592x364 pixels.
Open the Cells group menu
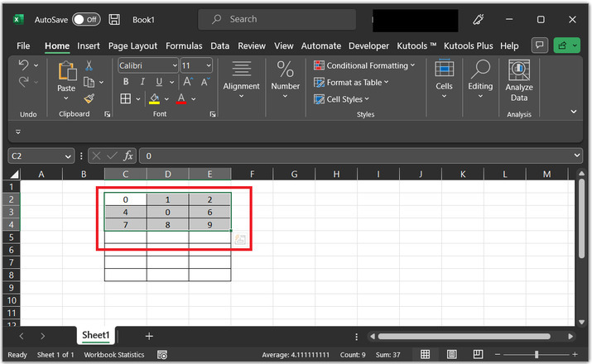pos(444,79)
